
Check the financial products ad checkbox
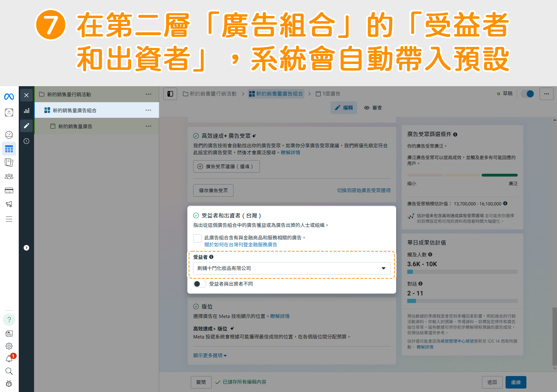(x=197, y=238)
